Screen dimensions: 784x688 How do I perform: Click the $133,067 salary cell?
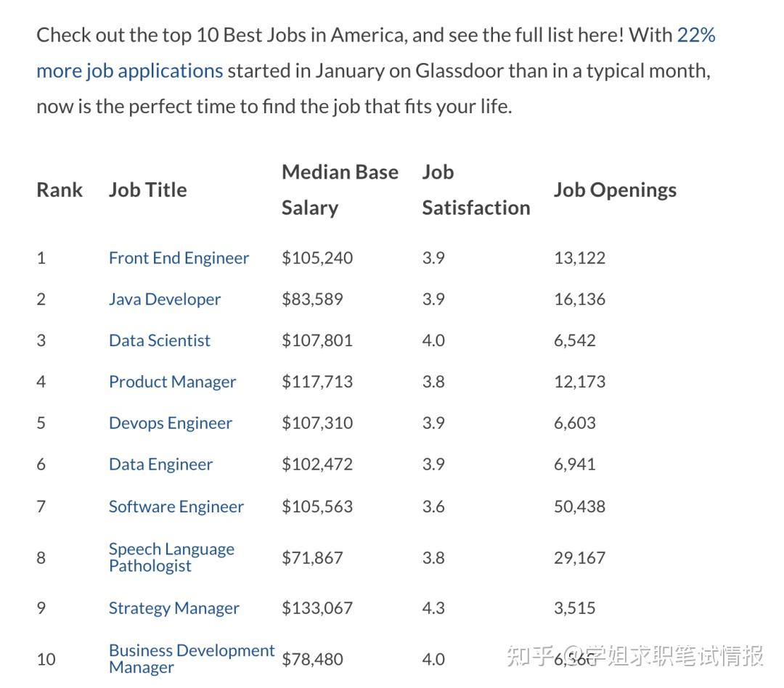coord(317,609)
